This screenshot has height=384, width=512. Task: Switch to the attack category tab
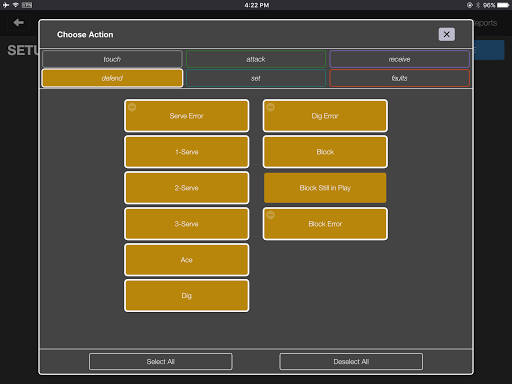click(x=256, y=59)
